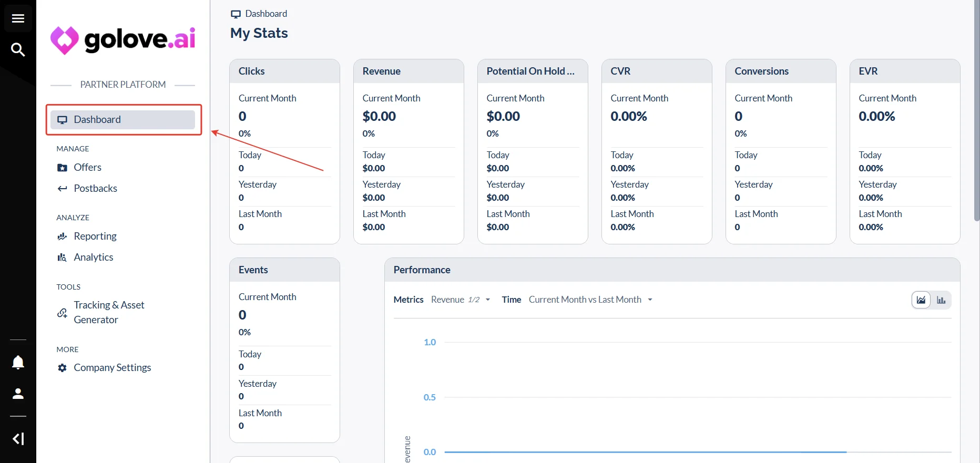Open notifications bell icon
This screenshot has width=980, height=463.
tap(18, 363)
